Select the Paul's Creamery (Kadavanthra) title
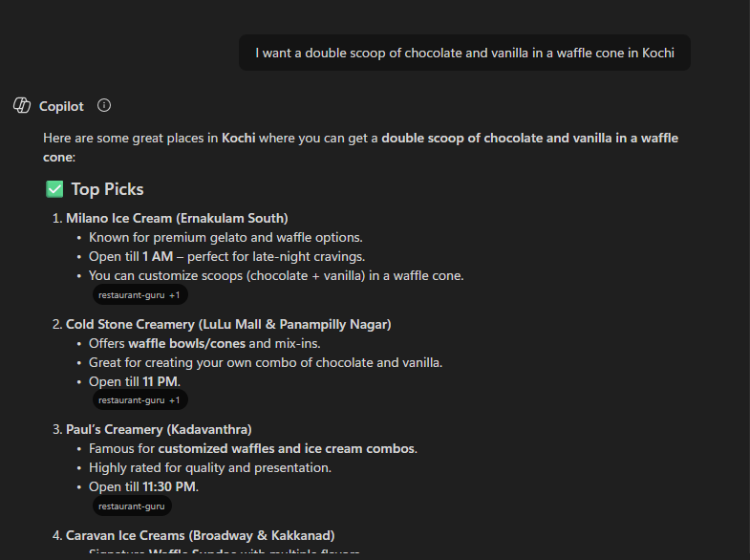Viewport: 750px width, 560px height. tap(159, 429)
